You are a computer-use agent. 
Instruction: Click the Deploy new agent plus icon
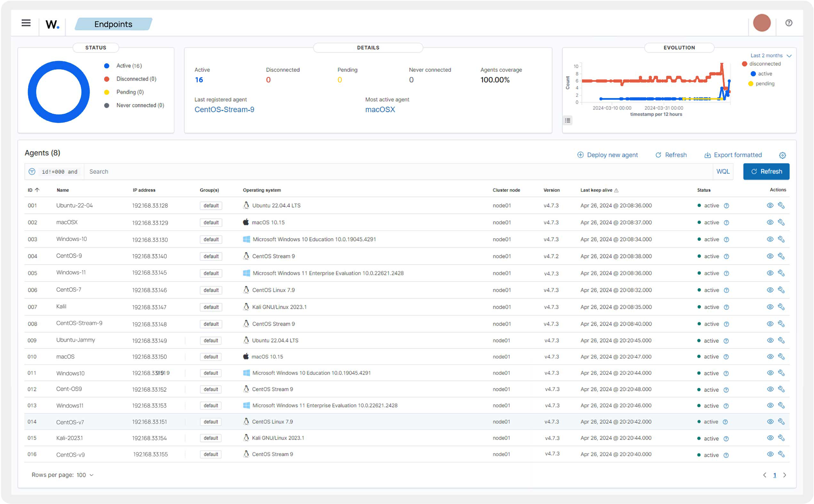tap(580, 155)
